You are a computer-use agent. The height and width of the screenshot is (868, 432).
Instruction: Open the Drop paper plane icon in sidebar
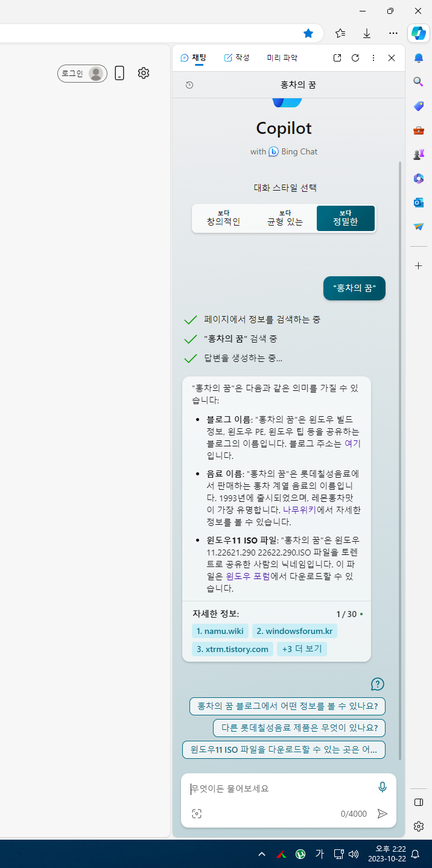(x=419, y=226)
